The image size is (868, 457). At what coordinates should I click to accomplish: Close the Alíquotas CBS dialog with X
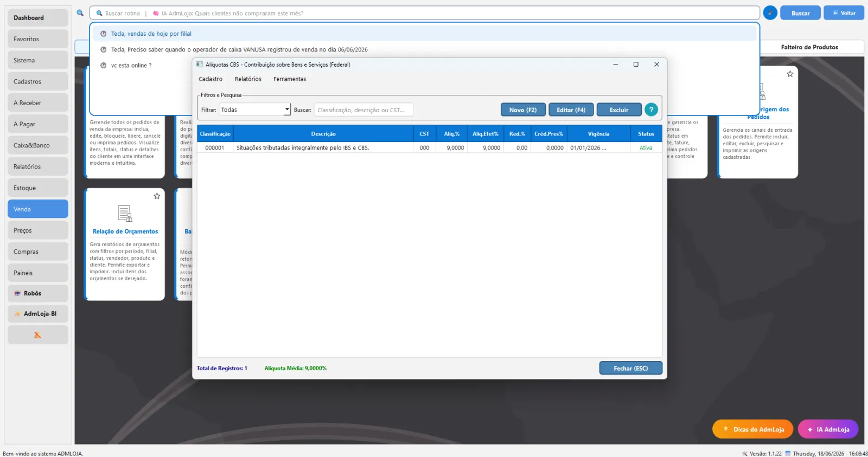click(x=656, y=65)
